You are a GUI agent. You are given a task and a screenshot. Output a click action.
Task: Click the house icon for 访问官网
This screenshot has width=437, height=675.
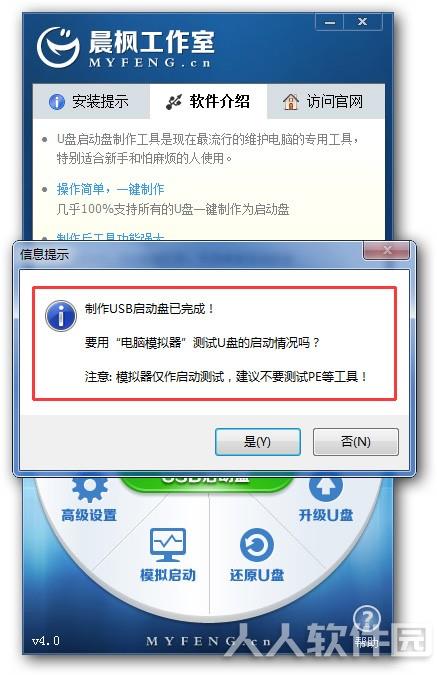291,102
